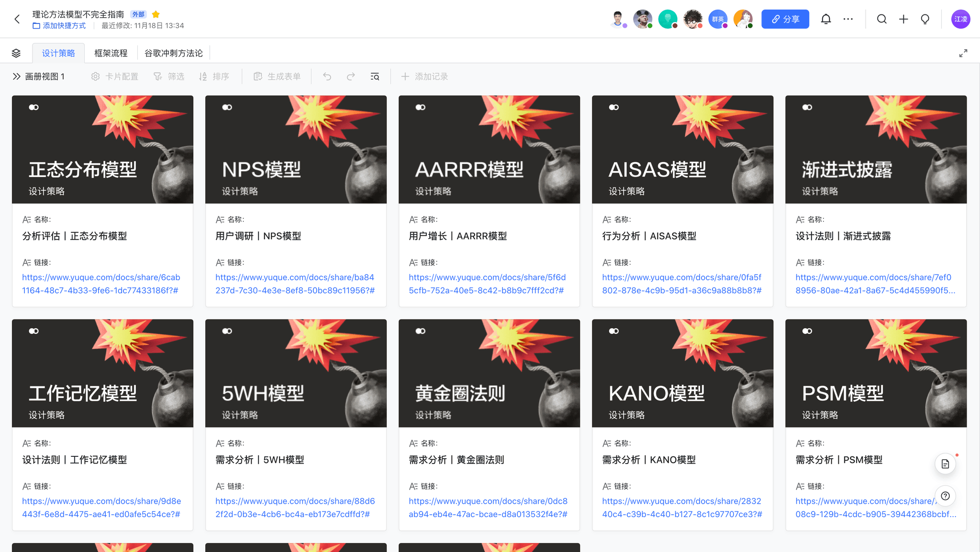Open the yuque link in NPS模型 card
The width and height of the screenshot is (980, 552).
[x=295, y=284]
